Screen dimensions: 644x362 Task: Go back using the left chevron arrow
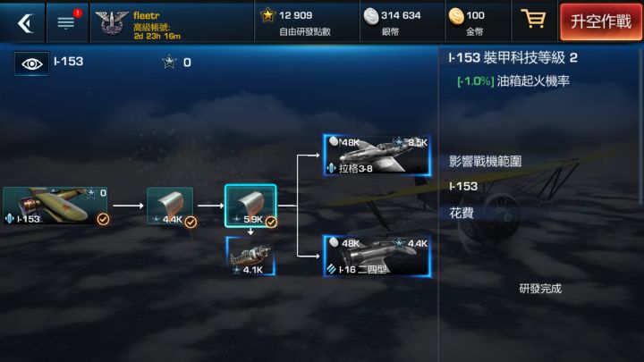[25, 23]
